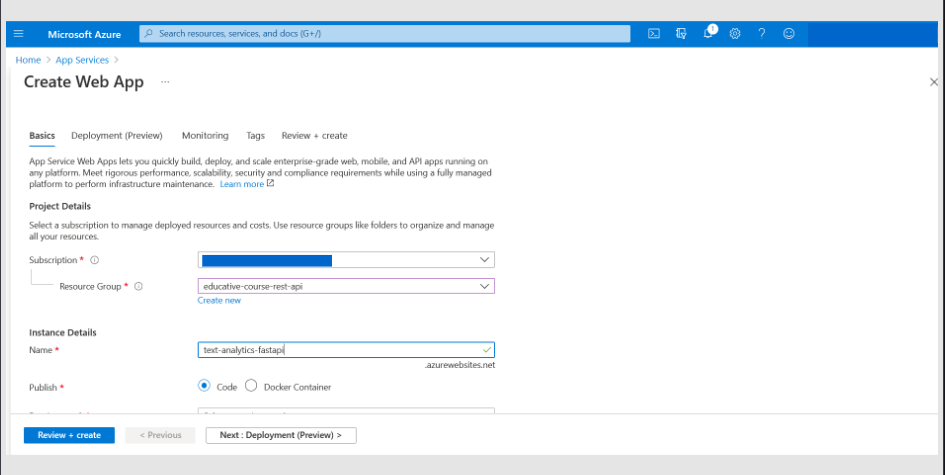This screenshot has height=475, width=945.
Task: Click the 'Instance Details' heading text
Action: pos(63,333)
